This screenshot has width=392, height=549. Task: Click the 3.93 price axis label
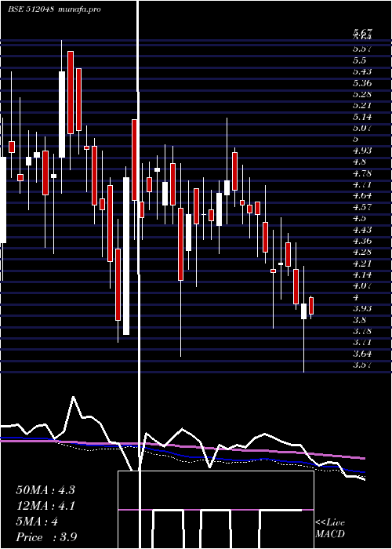point(362,308)
